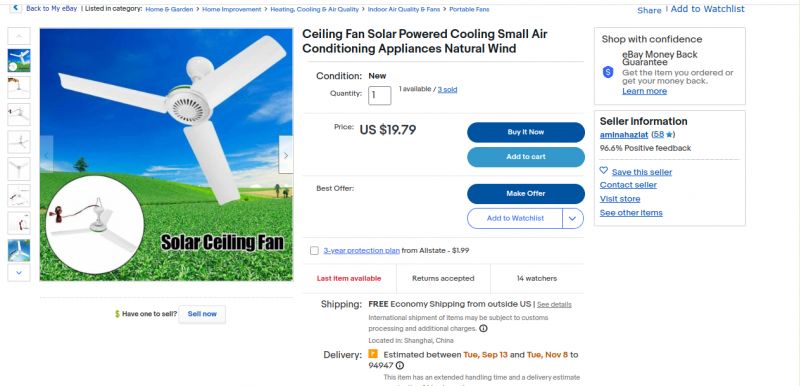Click the seller feedback star icon
The image size is (800, 386).
(669, 135)
